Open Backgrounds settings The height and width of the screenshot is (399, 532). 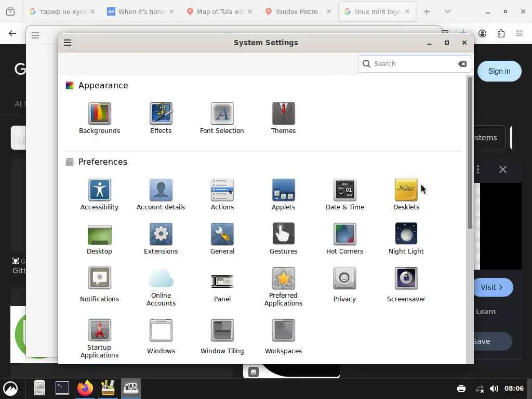tap(99, 118)
